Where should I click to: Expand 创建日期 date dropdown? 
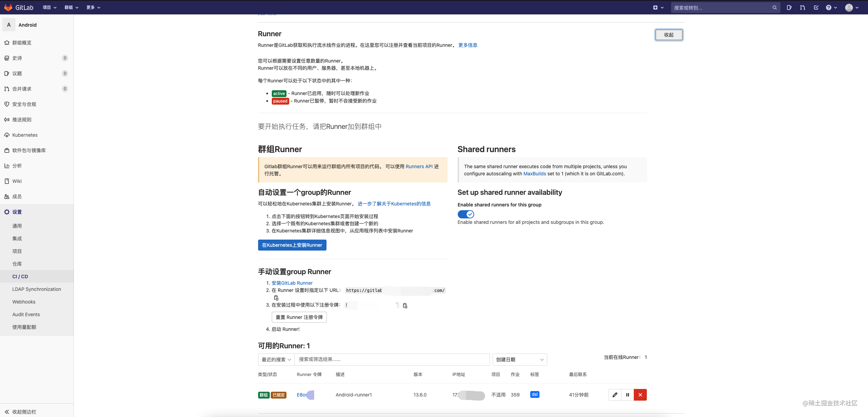[518, 360]
